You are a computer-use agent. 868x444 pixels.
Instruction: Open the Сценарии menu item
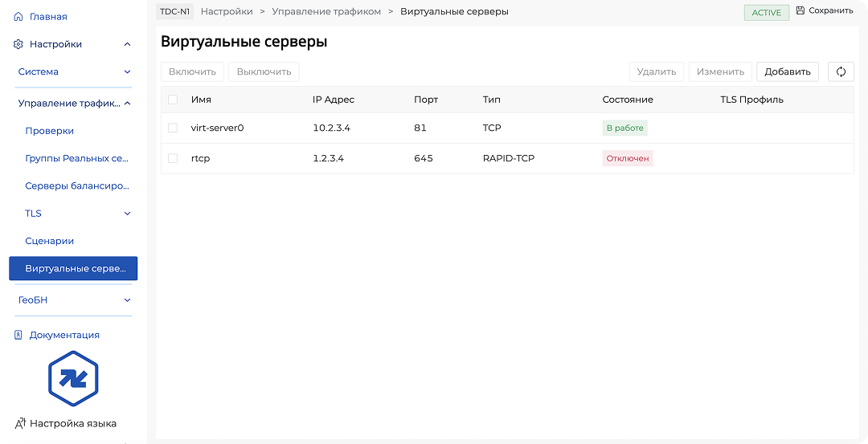point(50,241)
